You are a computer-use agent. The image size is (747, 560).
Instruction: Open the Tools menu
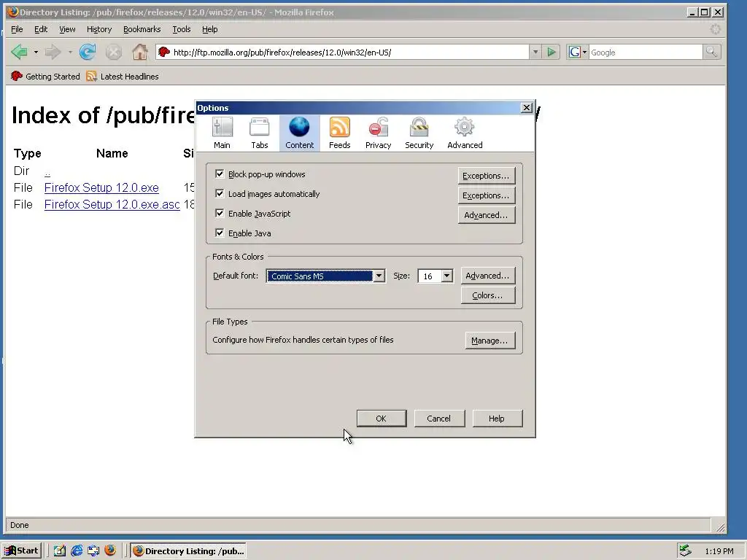tap(182, 29)
